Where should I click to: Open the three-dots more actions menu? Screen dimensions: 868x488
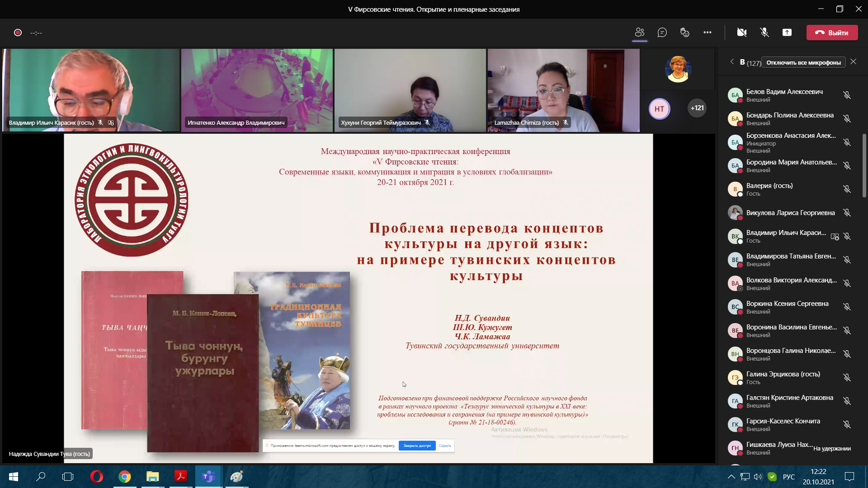[x=708, y=33]
